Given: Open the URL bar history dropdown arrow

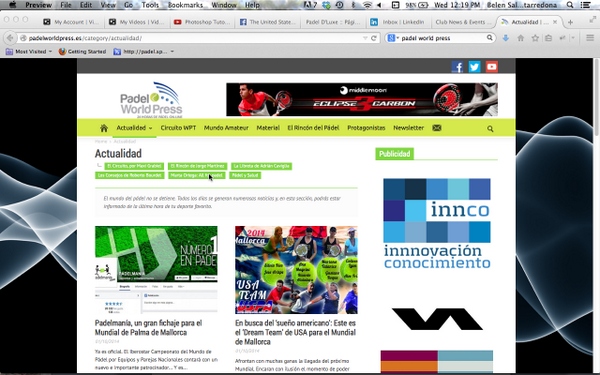Looking at the screenshot, I should click(365, 38).
